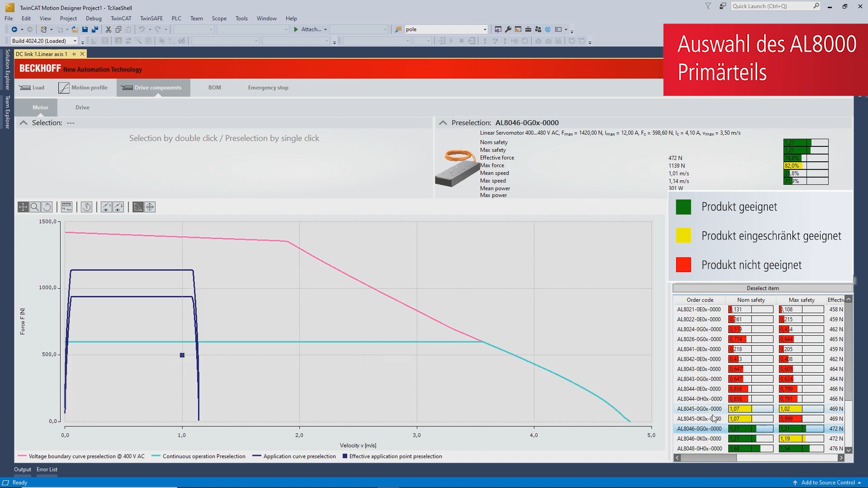This screenshot has height=488, width=868.
Task: Click the Motion profile tab icon
Action: tap(64, 88)
